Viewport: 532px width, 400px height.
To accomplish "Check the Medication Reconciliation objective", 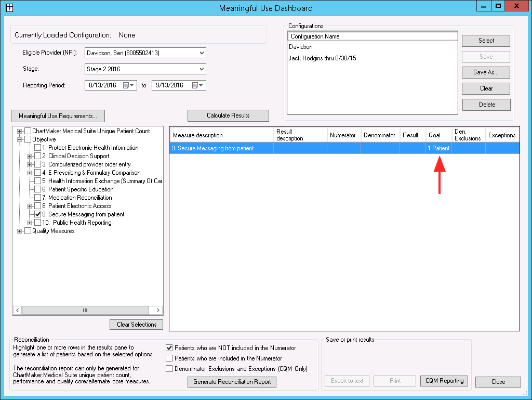I will tap(38, 198).
